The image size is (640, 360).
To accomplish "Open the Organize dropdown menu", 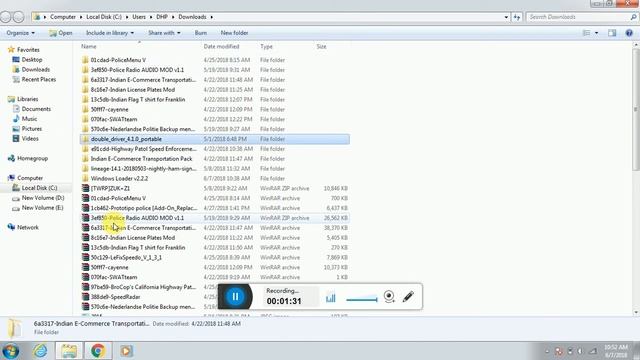I will 20,33.
